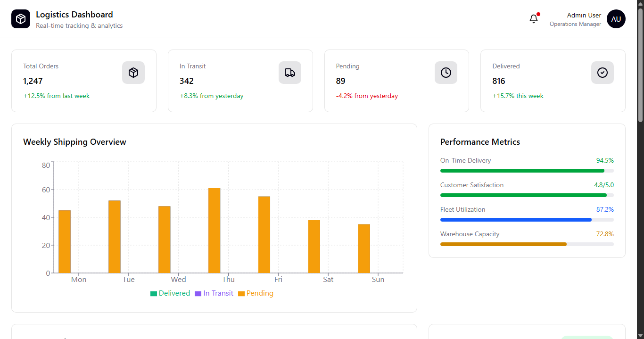The height and width of the screenshot is (339, 644).
Task: Click the Thursday pending bar
Action: [215, 231]
